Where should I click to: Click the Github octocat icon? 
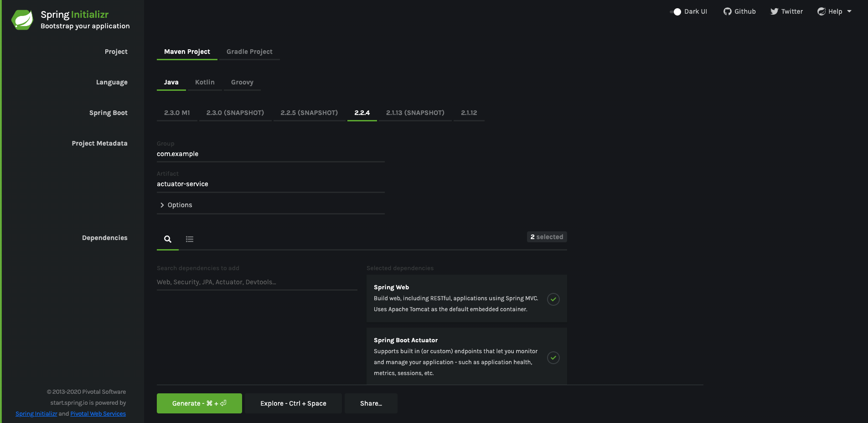pyautogui.click(x=728, y=11)
